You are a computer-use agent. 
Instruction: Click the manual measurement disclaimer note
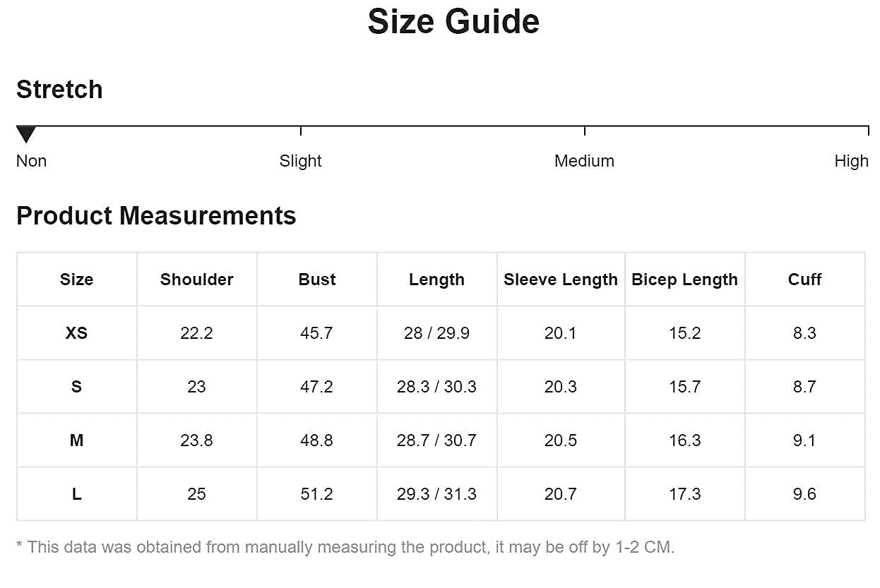(345, 547)
